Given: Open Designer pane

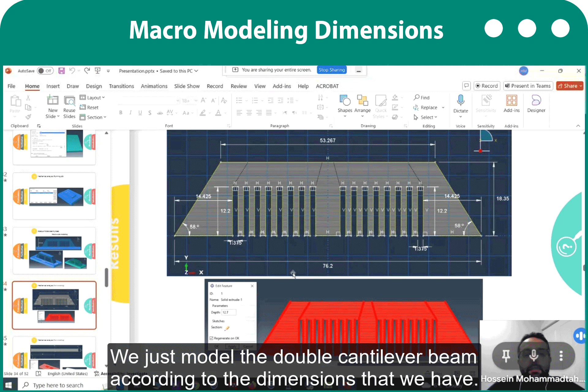Looking at the screenshot, I should [x=536, y=104].
